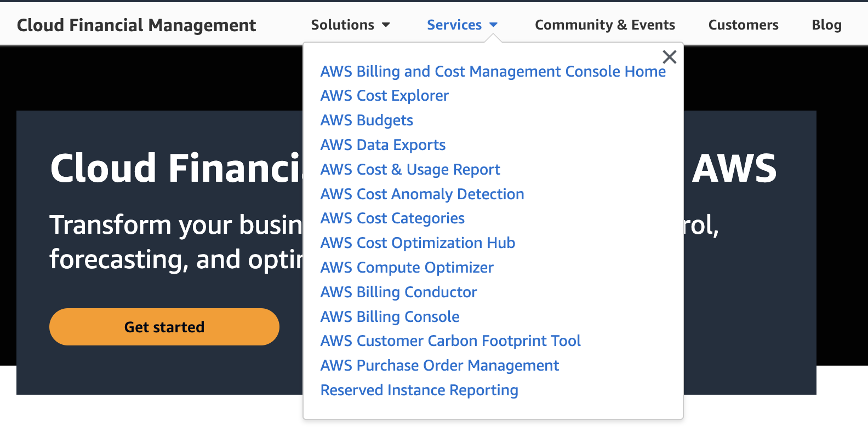Screen dimensions: 868x427
Task: Select AWS Cost Explorer link
Action: click(x=385, y=96)
